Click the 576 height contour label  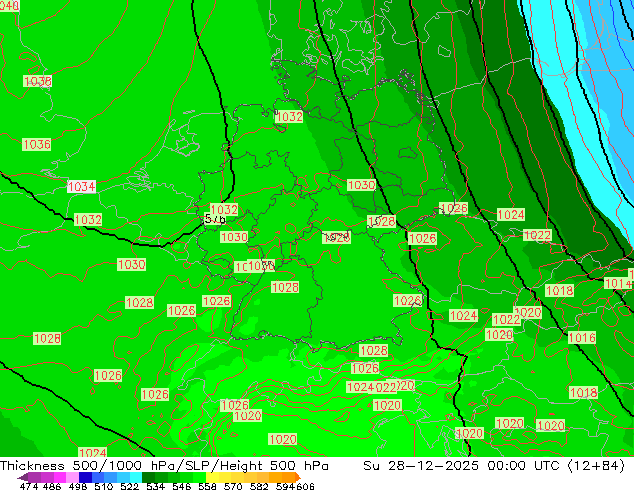(x=215, y=220)
